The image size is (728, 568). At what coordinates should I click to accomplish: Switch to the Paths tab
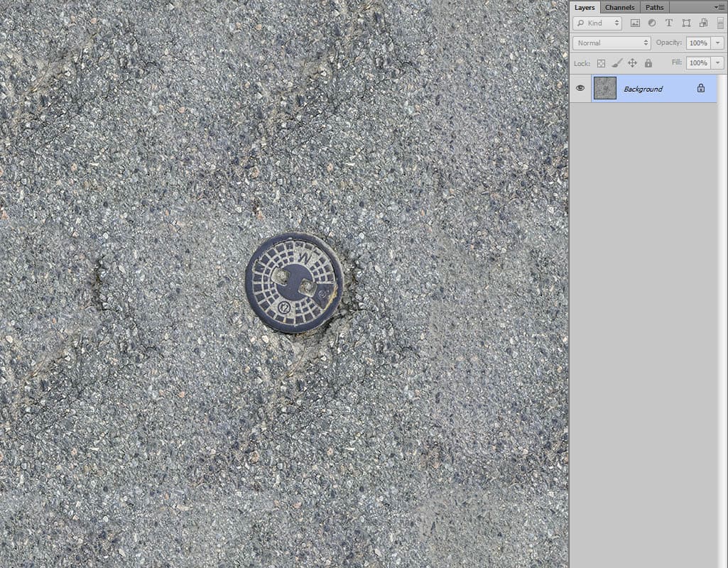(654, 7)
